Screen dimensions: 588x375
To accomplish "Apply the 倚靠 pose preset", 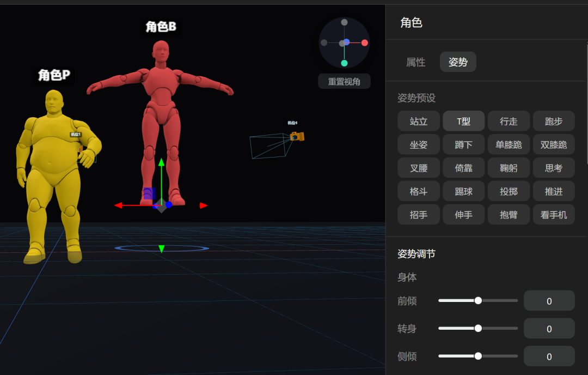I will [x=463, y=168].
